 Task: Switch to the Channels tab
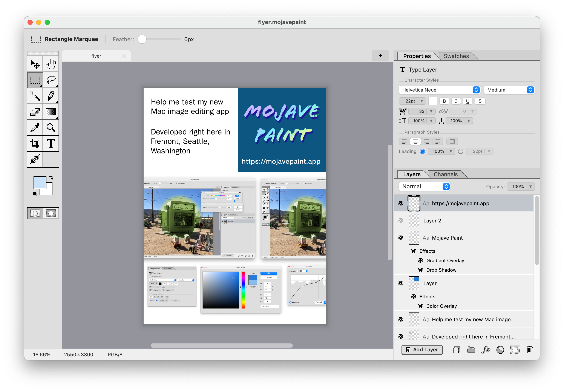coord(446,174)
